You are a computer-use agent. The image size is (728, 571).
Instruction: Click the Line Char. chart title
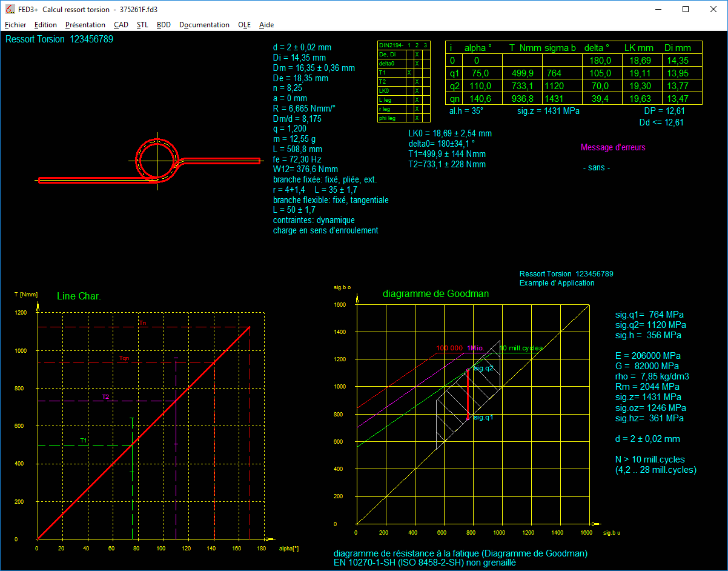79,296
